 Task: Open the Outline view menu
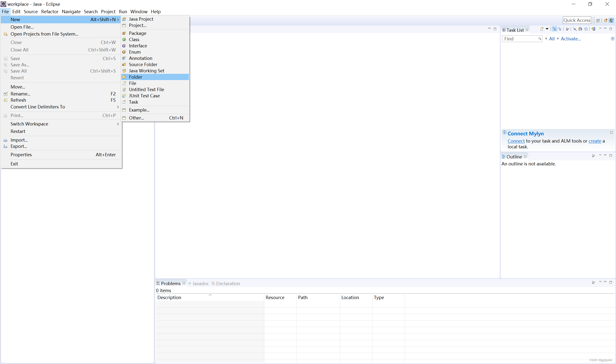tap(600, 155)
